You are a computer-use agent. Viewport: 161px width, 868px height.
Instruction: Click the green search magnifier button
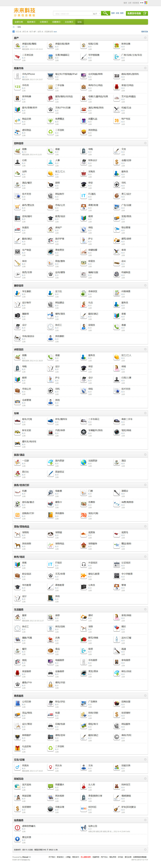(x=105, y=13)
